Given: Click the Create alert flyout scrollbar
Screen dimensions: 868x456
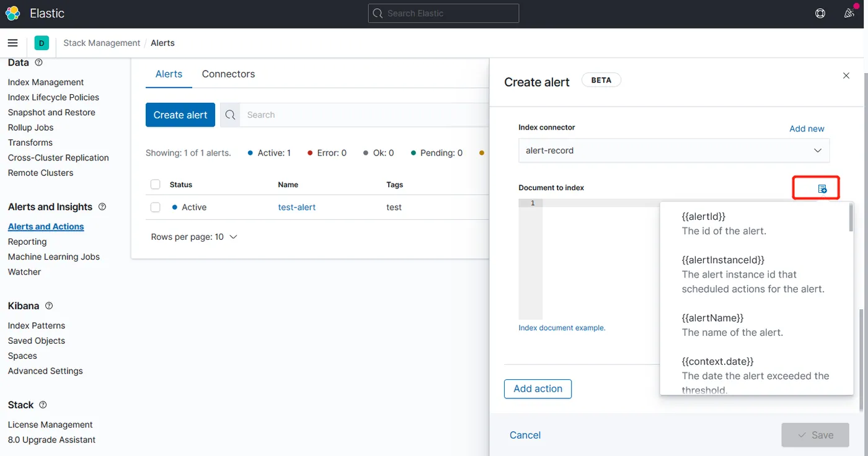Looking at the screenshot, I should [x=862, y=359].
